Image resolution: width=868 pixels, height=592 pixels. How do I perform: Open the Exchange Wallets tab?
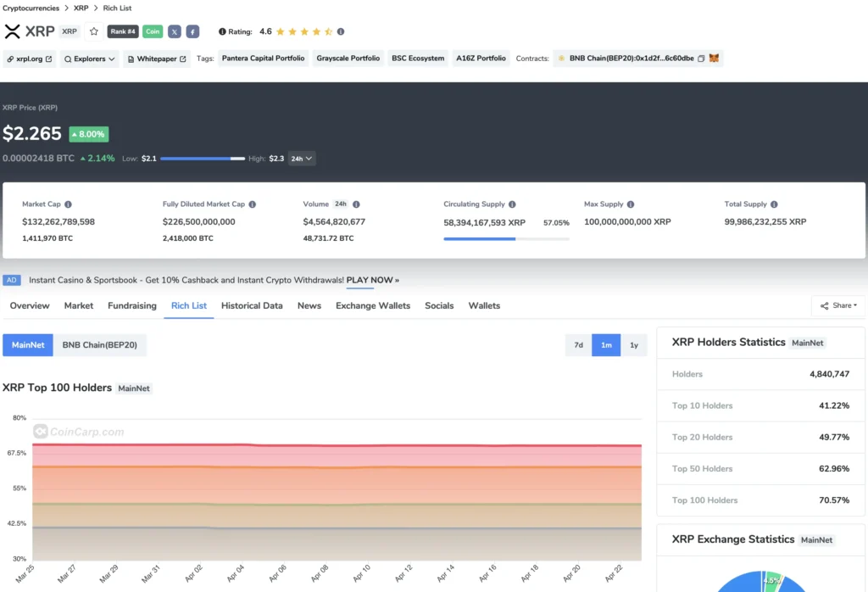372,305
